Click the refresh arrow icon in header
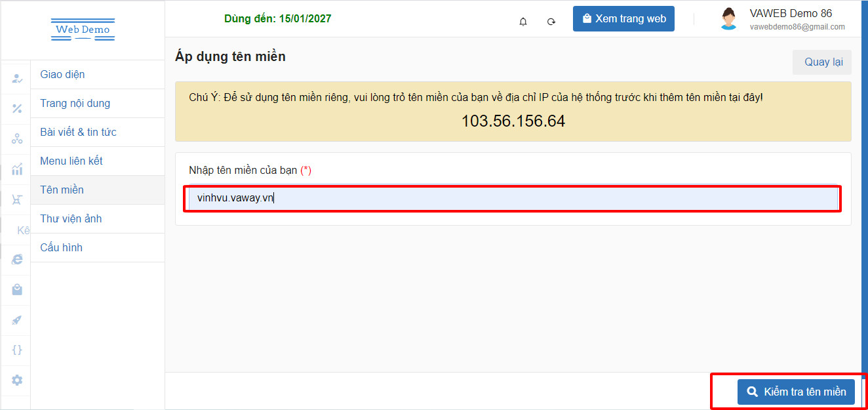868x410 pixels. [551, 21]
